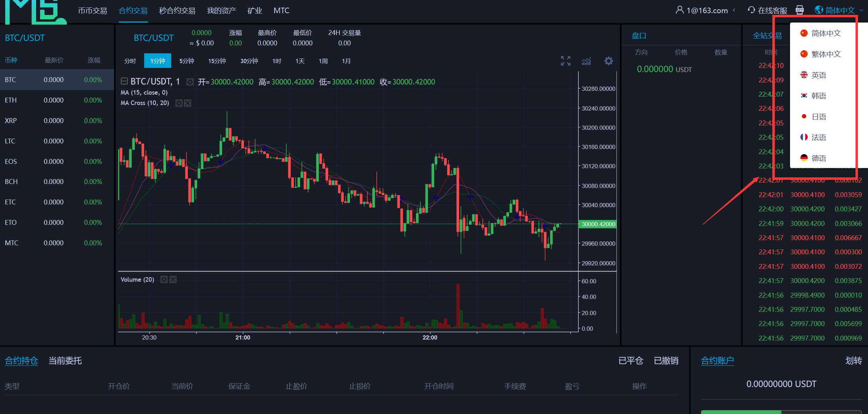Show 已平仓 closed positions

coord(631,361)
